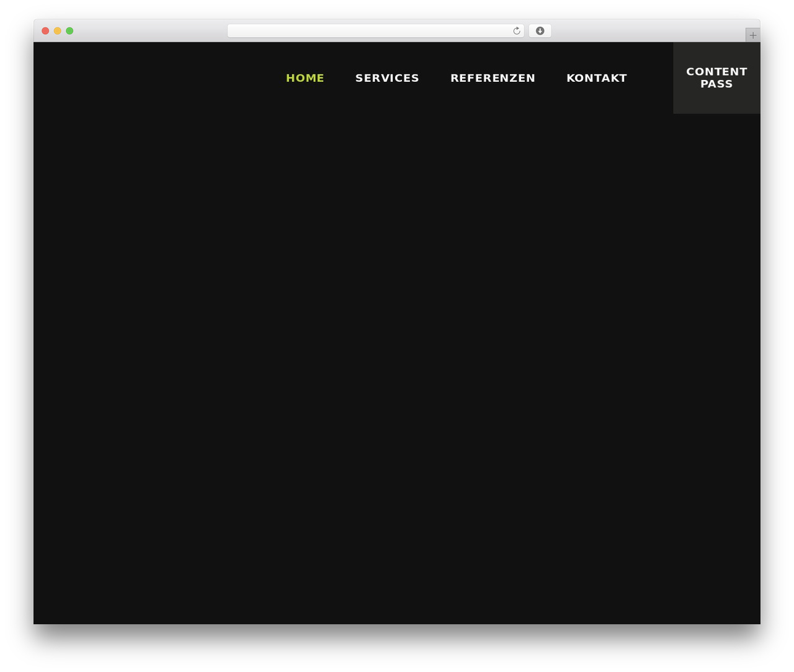Close the browser window with red button
Screen dimensions: 794x672
(45, 31)
